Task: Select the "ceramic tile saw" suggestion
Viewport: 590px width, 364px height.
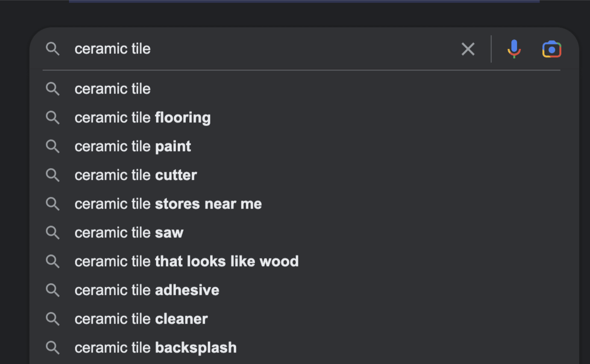Action: [x=129, y=233]
